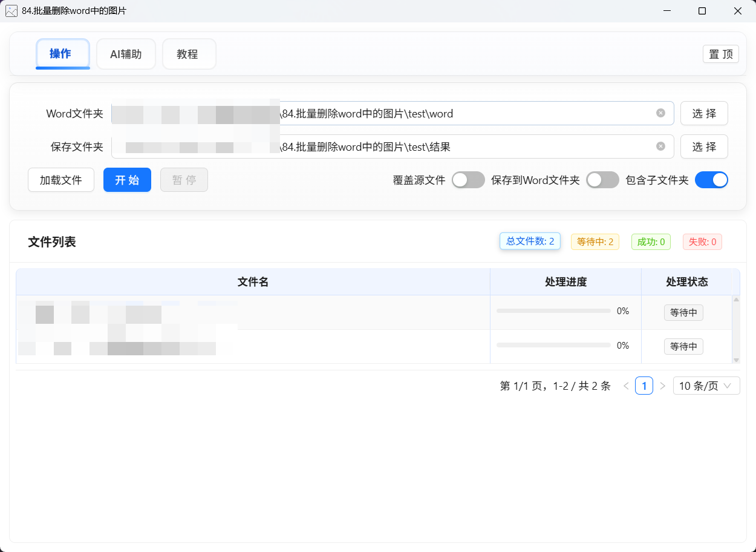This screenshot has width=756, height=552.
Task: Select page 1 in pagination
Action: tap(644, 386)
